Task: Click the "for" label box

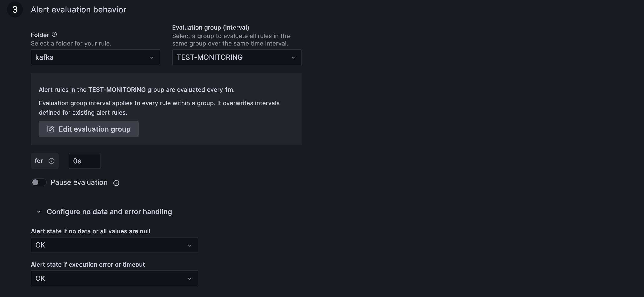Action: 45,161
